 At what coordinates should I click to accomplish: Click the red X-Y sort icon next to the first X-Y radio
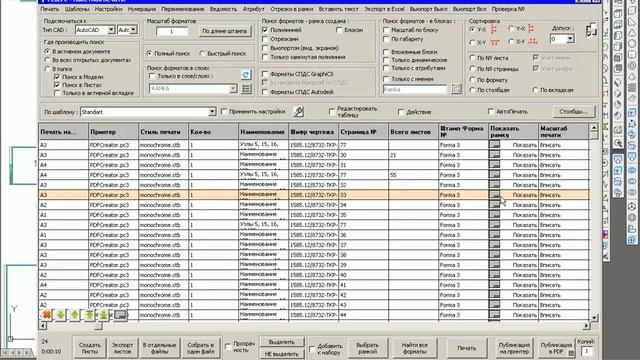[495, 42]
